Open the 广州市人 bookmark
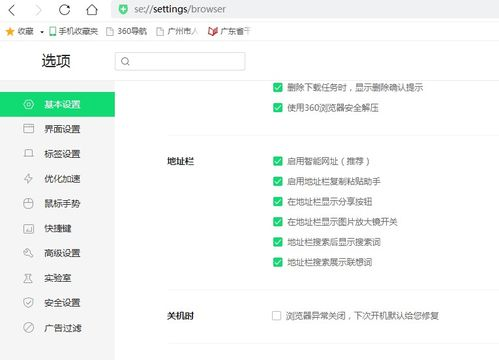Image resolution: width=499 pixels, height=360 pixels. 177,31
